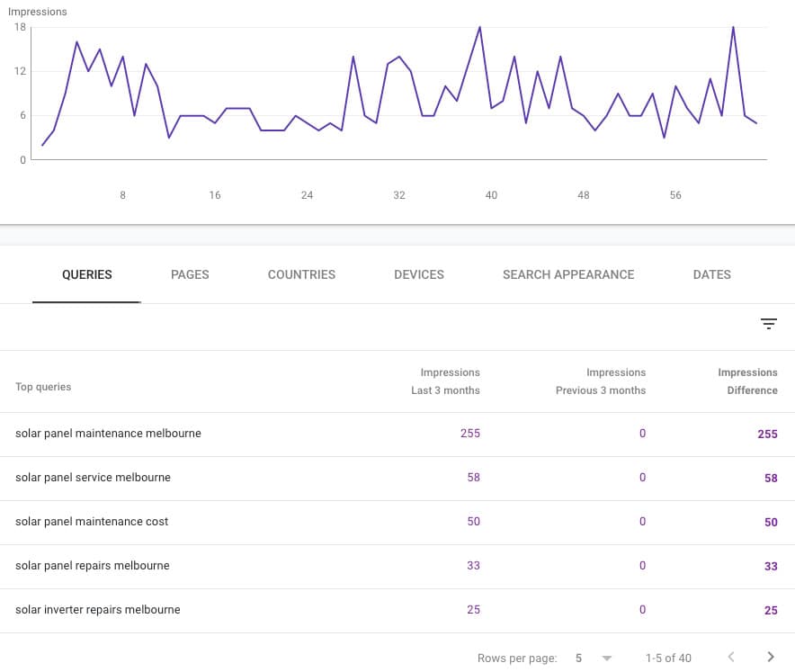Click bold 33 in the Difference column
The image size is (795, 672).
[772, 567]
